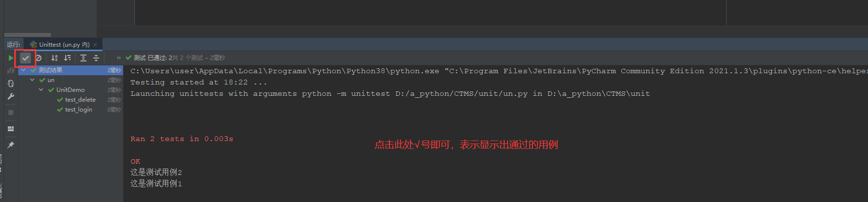
Task: Click the layout restore icon
Action: point(11,129)
